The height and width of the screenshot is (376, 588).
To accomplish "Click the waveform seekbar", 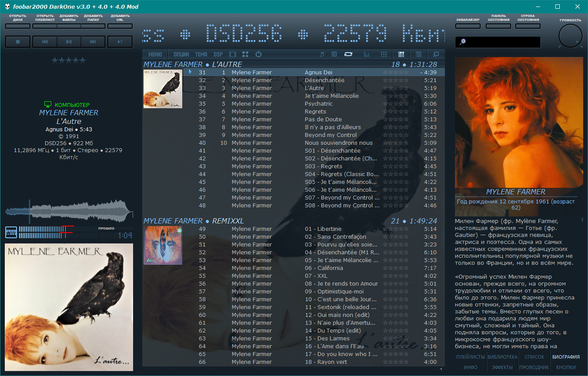I will click(x=69, y=212).
